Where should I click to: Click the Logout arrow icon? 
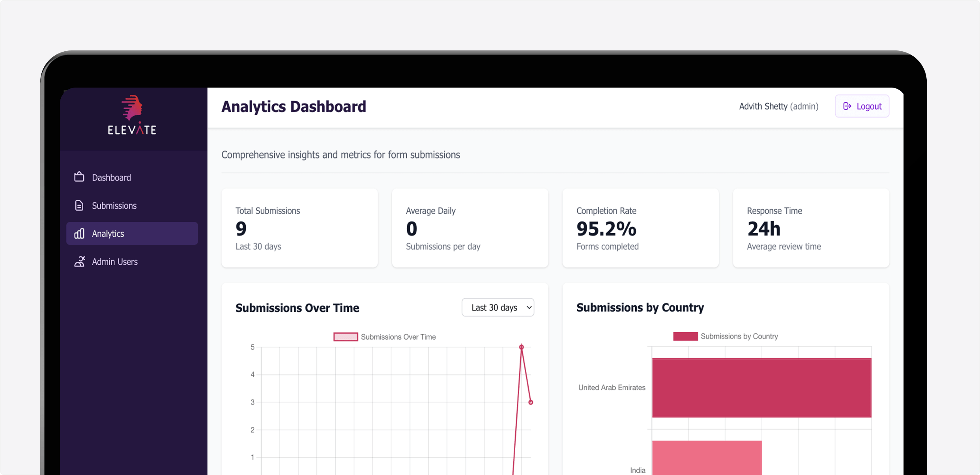pyautogui.click(x=847, y=106)
